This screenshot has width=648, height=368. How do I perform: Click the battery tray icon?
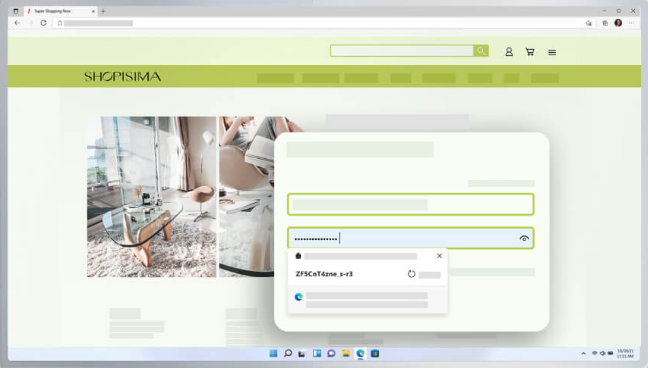point(610,353)
